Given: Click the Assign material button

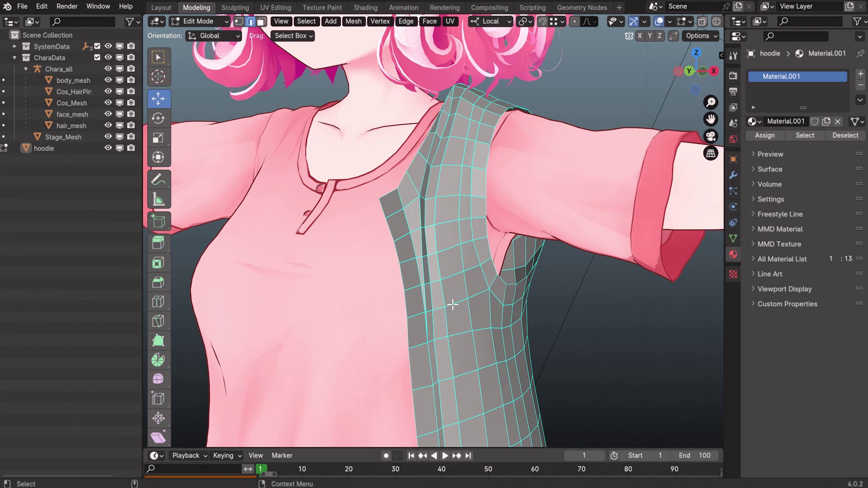Looking at the screenshot, I should 764,135.
